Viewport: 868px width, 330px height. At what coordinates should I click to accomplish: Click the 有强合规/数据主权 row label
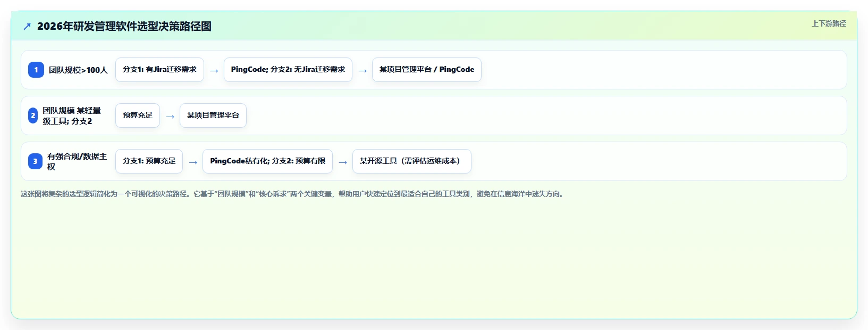(x=77, y=161)
